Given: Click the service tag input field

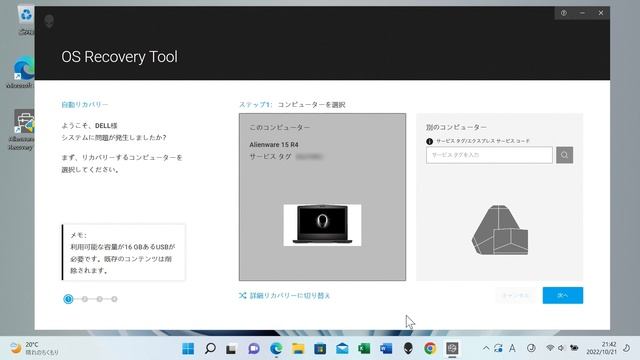Looking at the screenshot, I should point(489,155).
